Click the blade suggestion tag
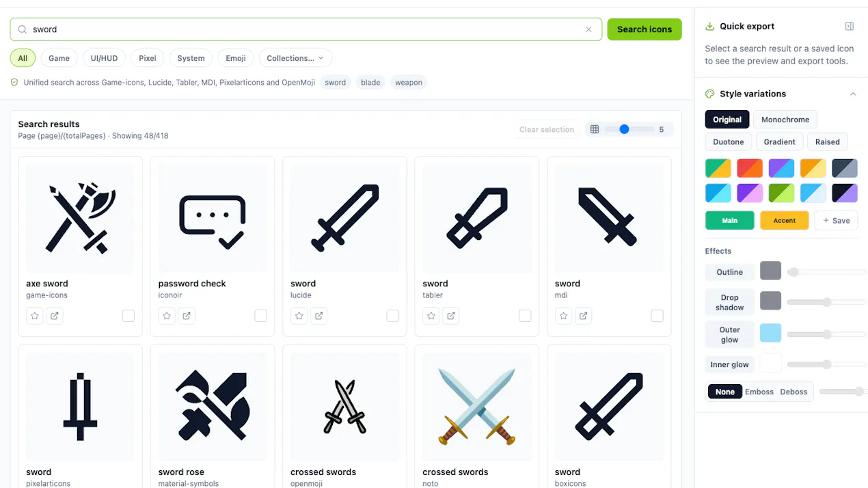Viewport: 868px width, 488px height. pos(370,83)
